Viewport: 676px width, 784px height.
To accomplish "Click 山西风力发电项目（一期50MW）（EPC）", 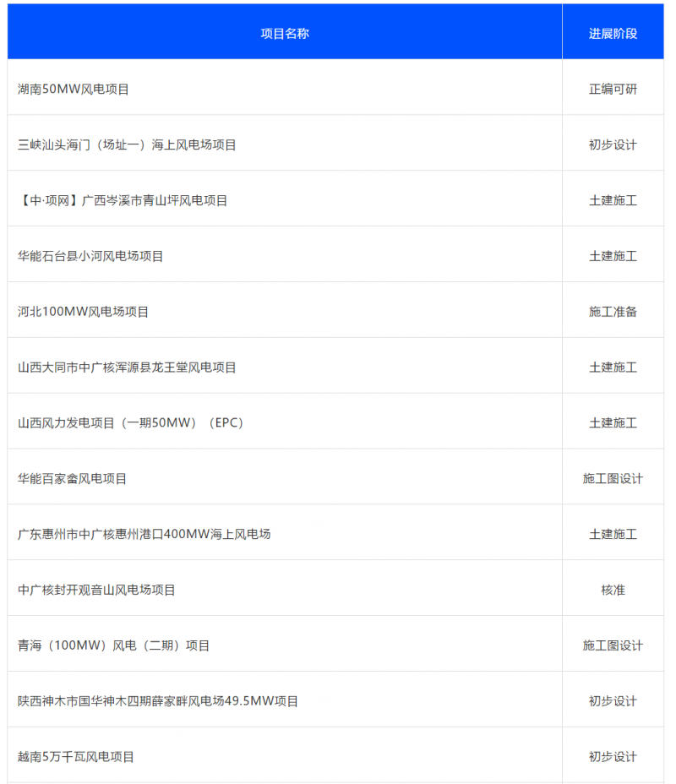I will pos(131,422).
